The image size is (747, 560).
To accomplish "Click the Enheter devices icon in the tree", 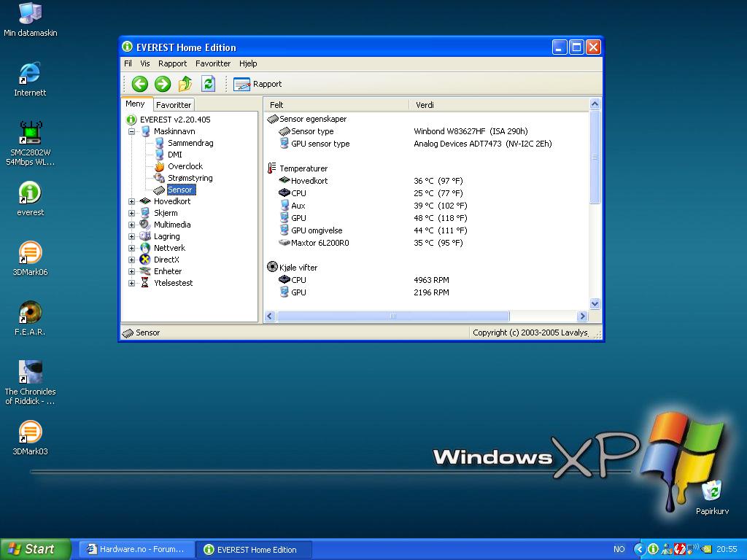I will point(145,271).
